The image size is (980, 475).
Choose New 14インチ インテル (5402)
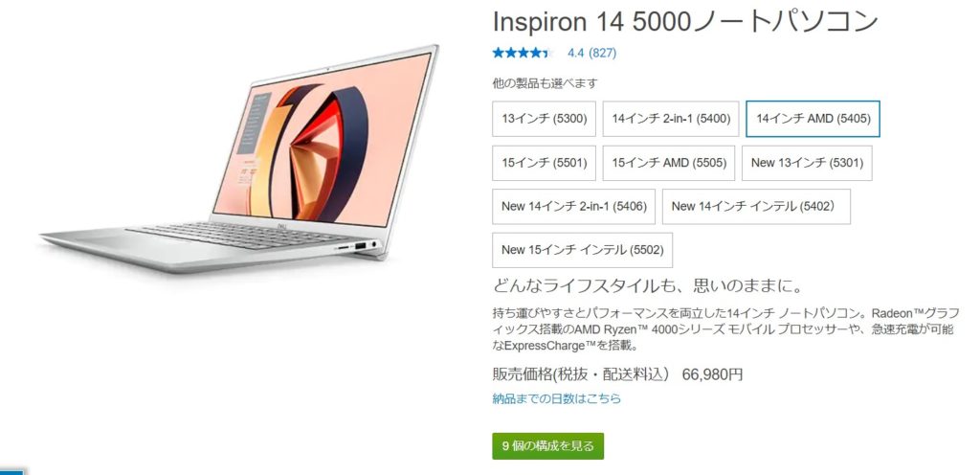[x=756, y=206]
